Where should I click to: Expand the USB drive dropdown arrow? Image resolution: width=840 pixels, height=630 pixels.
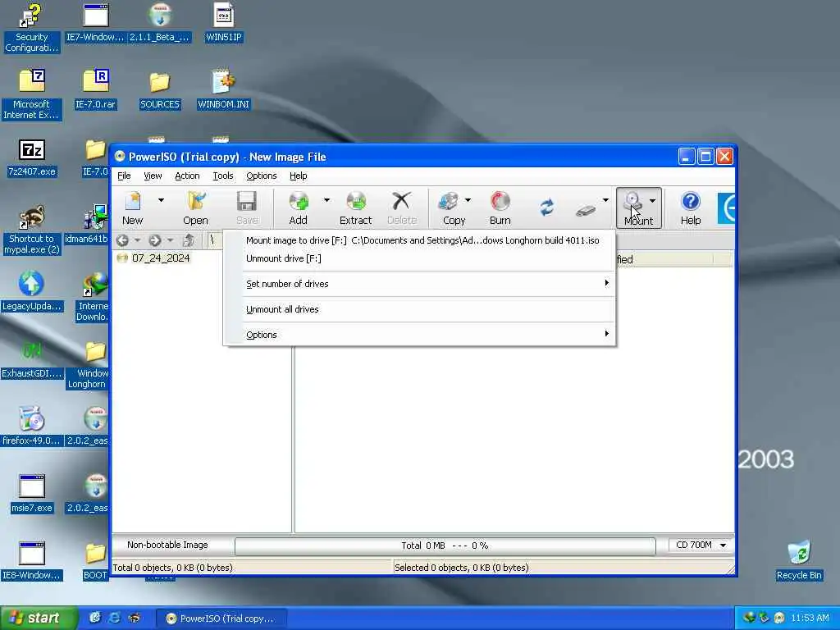(605, 200)
